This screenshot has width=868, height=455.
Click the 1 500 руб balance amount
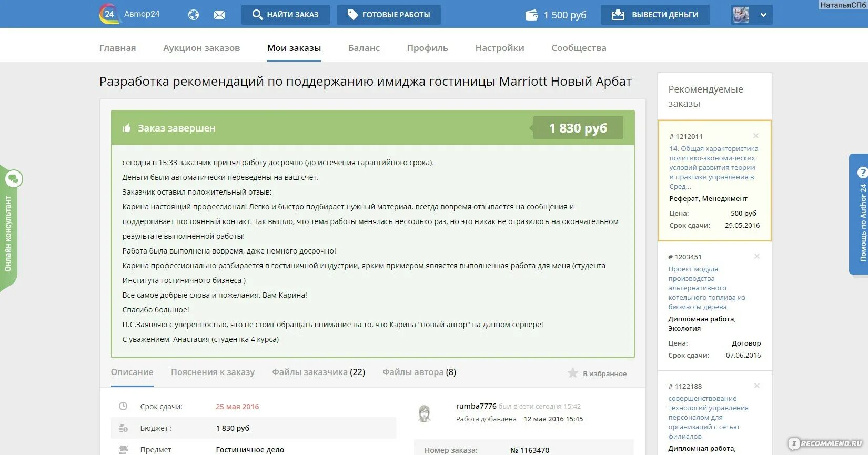click(x=565, y=15)
